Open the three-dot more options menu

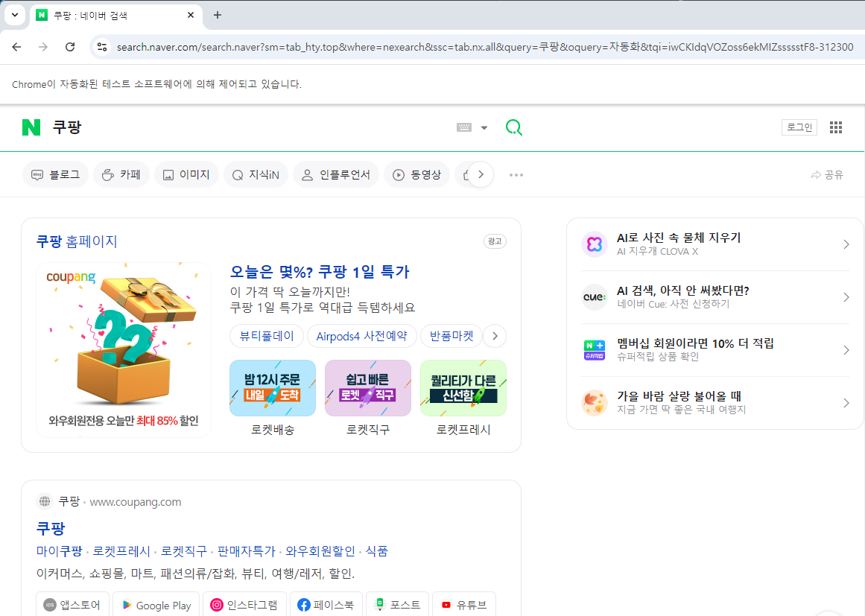click(x=516, y=175)
